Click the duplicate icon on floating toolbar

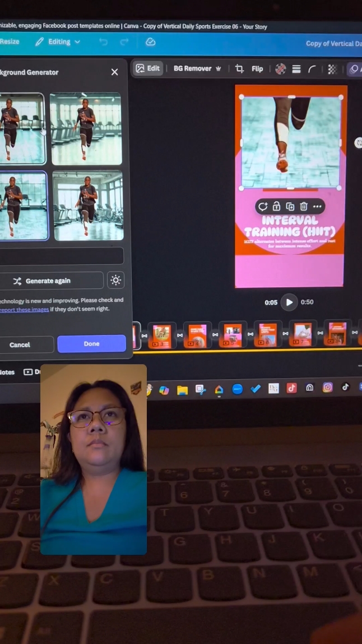click(290, 206)
